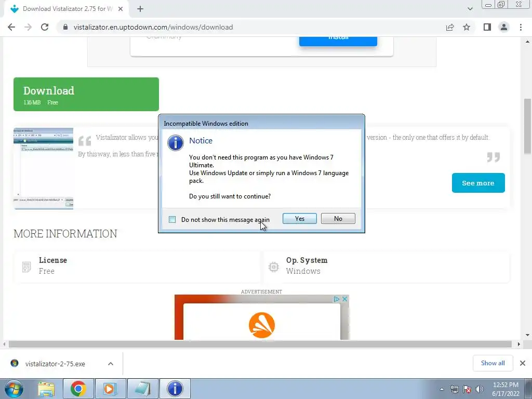Screen dimensions: 532x399
Task: Open Chrome's three-dot menu
Action: point(521,27)
